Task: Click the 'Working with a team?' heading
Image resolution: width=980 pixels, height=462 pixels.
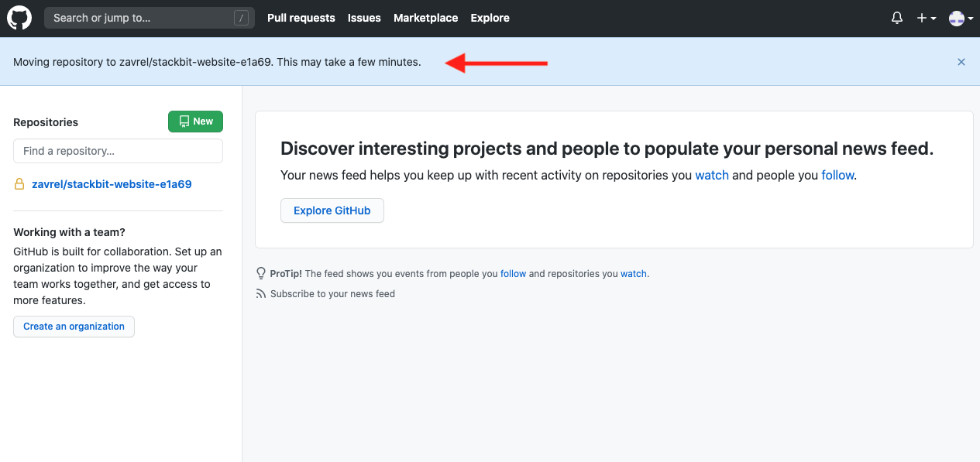Action: [x=69, y=232]
